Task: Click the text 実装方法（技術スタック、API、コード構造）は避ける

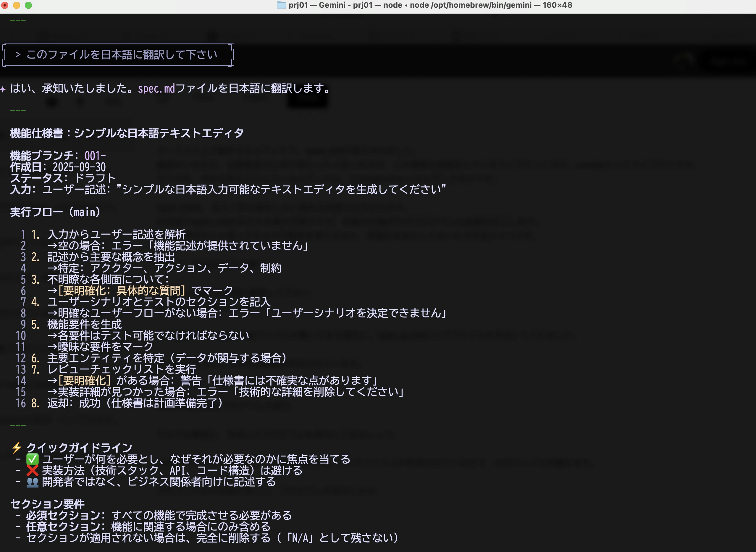Action: (x=172, y=471)
